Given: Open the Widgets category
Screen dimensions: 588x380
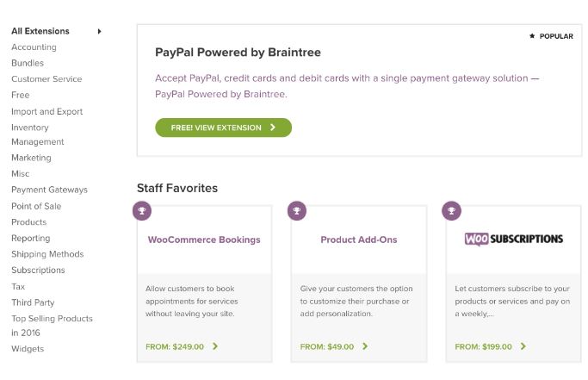Looking at the screenshot, I should coord(28,349).
